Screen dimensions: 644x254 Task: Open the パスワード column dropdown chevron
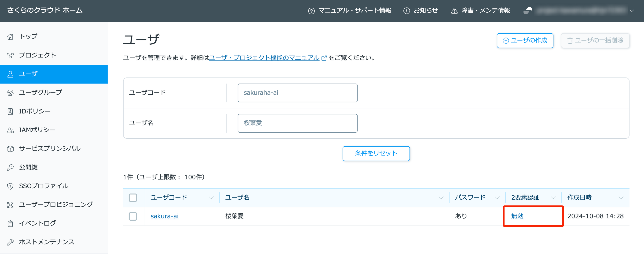click(x=497, y=198)
